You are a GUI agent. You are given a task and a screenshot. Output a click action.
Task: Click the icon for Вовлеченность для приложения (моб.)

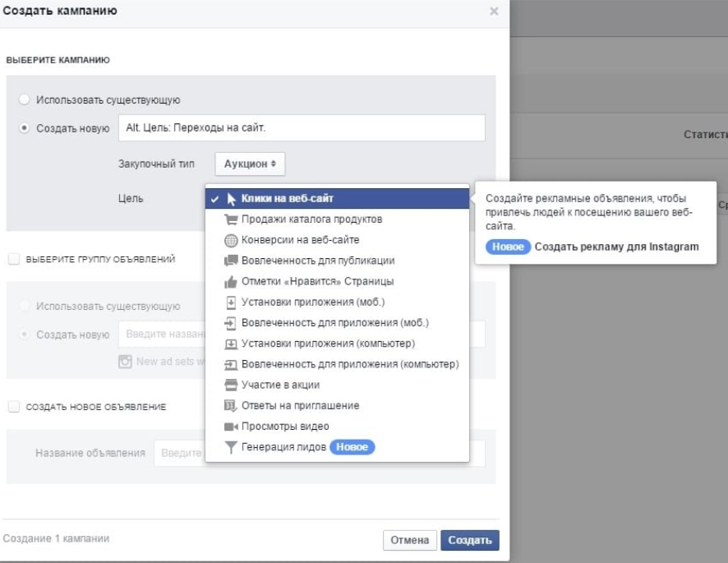[x=231, y=323]
